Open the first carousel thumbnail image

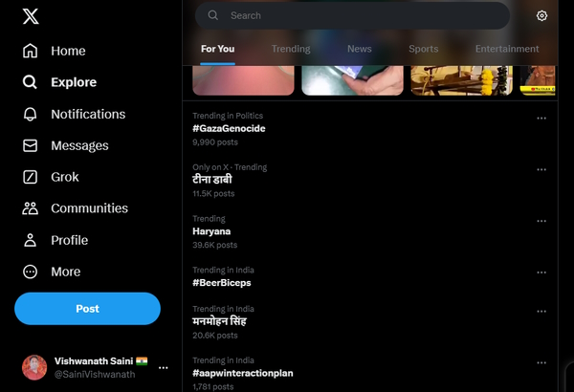coord(243,81)
